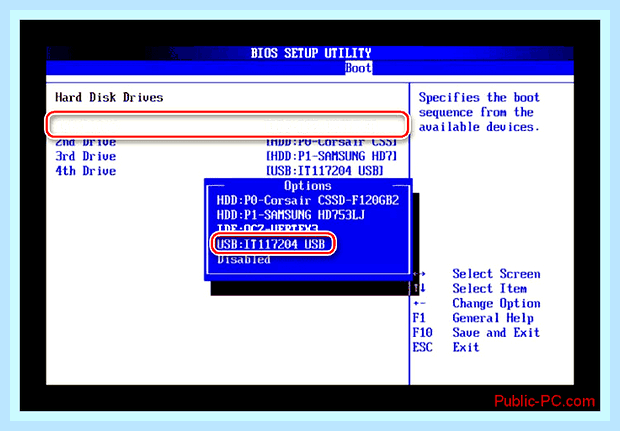Screen dimensions: 620x431
Task: Open the [HDD:P0-Corsair CSS] value
Action: [x=331, y=142]
